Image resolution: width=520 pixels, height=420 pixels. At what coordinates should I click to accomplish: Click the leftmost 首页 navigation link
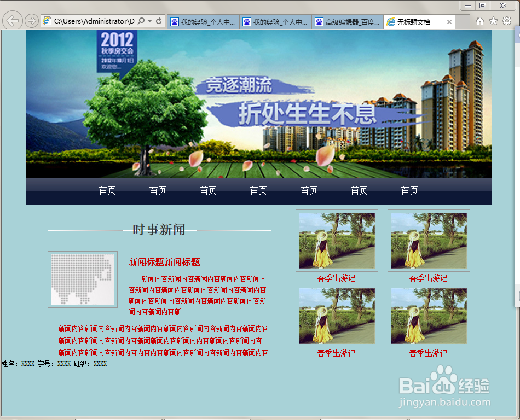(x=107, y=190)
